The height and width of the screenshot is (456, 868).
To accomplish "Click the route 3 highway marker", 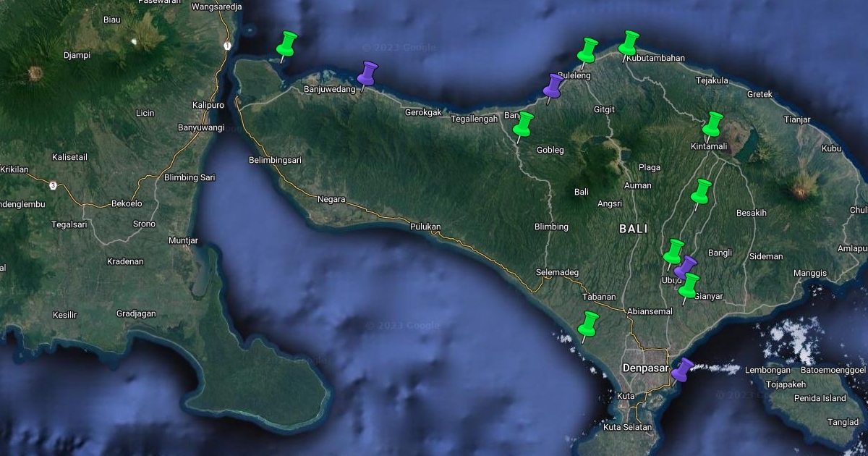I will [x=53, y=185].
